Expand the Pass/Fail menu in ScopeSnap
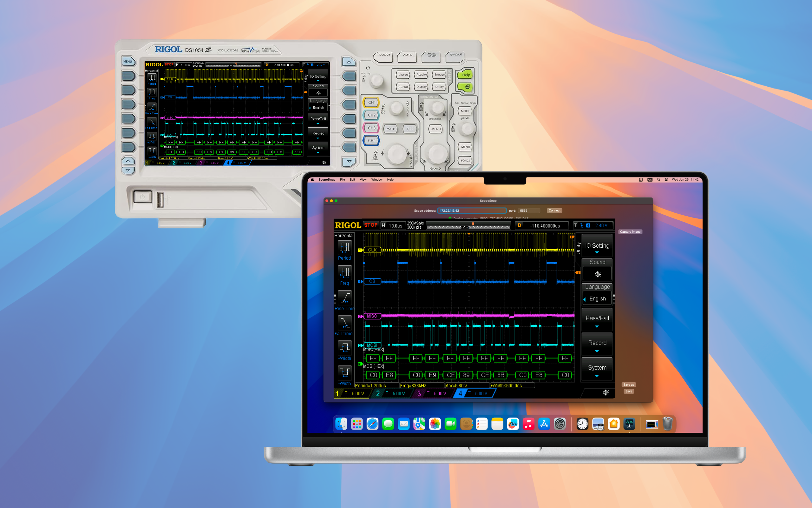This screenshot has width=812, height=508. 597,319
